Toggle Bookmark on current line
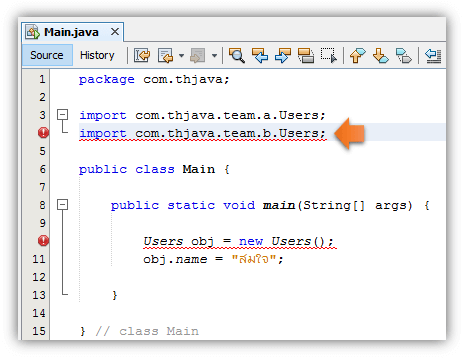Image resolution: width=466 pixels, height=362 pixels. pos(404,55)
